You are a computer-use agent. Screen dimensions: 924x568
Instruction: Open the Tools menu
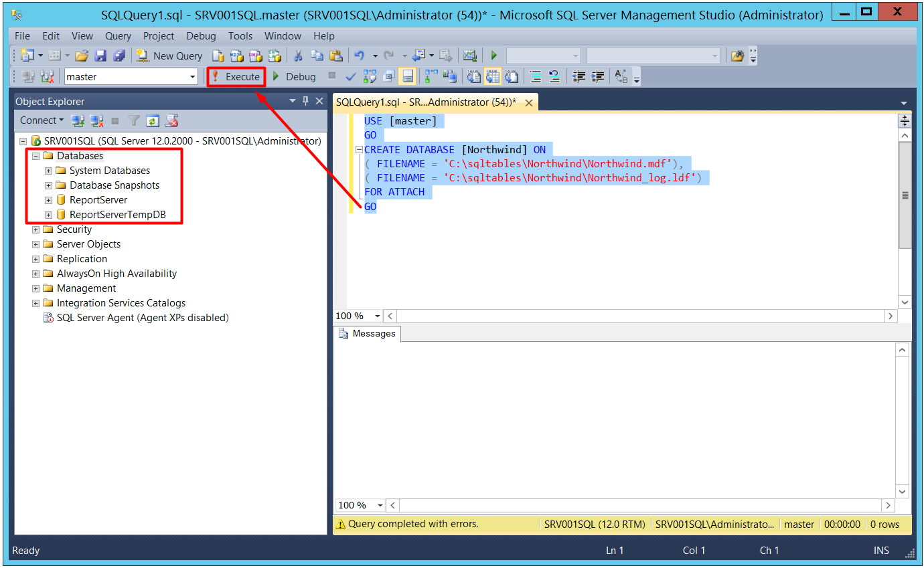[240, 36]
